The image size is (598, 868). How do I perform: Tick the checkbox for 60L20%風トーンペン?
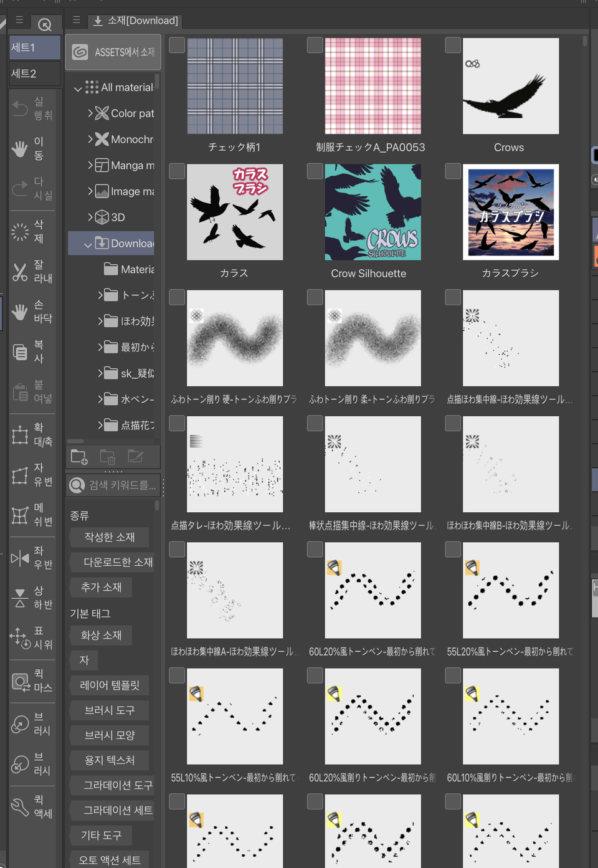(315, 549)
